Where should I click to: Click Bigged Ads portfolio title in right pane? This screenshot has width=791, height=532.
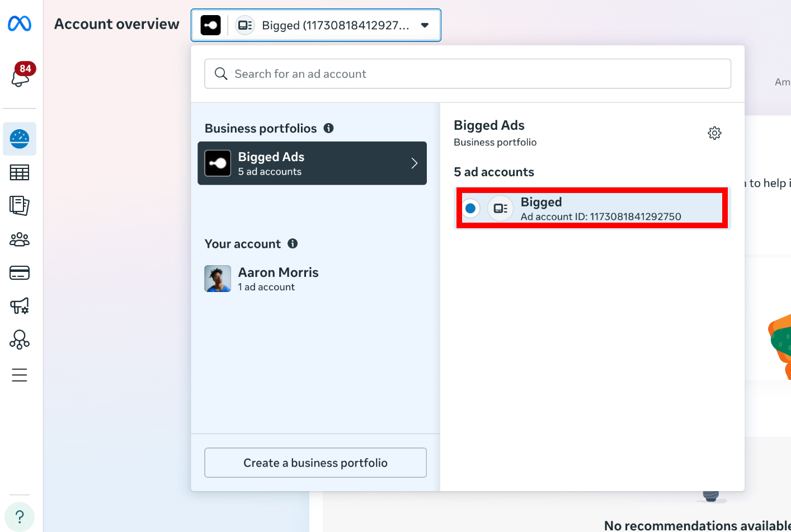489,125
